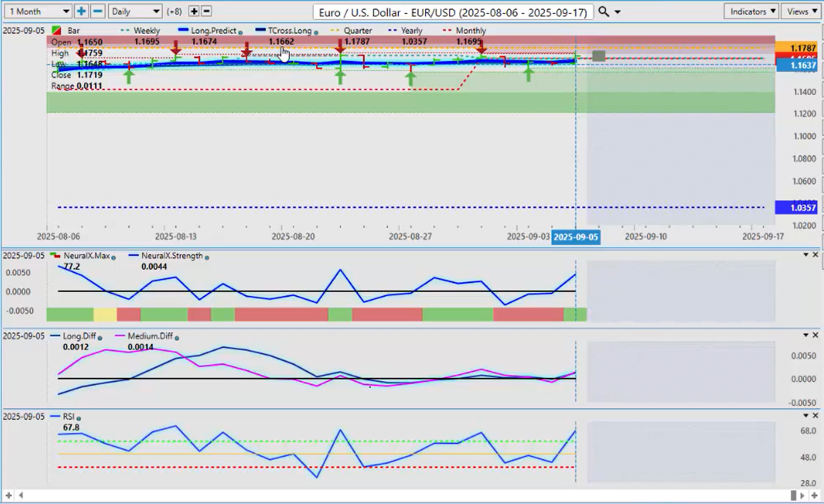The image size is (824, 504).
Task: Click the blue plus zoom-in button
Action: 81,12
